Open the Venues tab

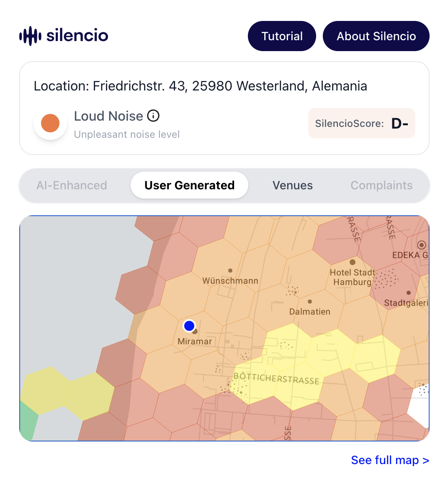293,185
